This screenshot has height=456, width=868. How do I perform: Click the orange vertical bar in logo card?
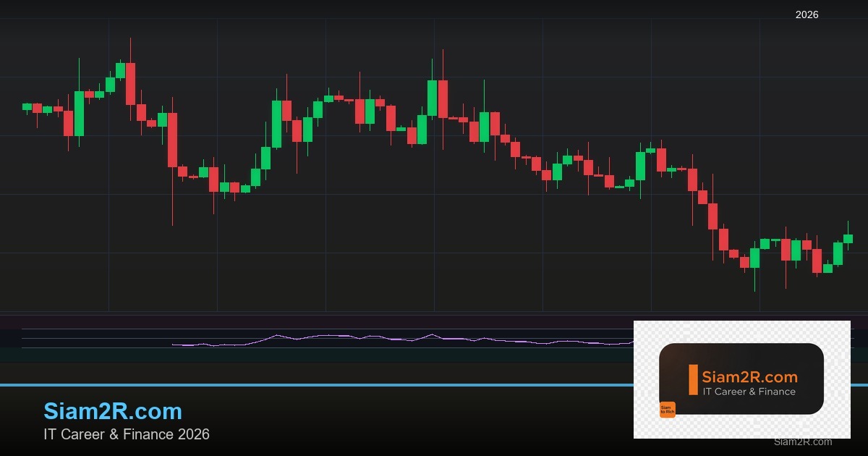pos(693,380)
